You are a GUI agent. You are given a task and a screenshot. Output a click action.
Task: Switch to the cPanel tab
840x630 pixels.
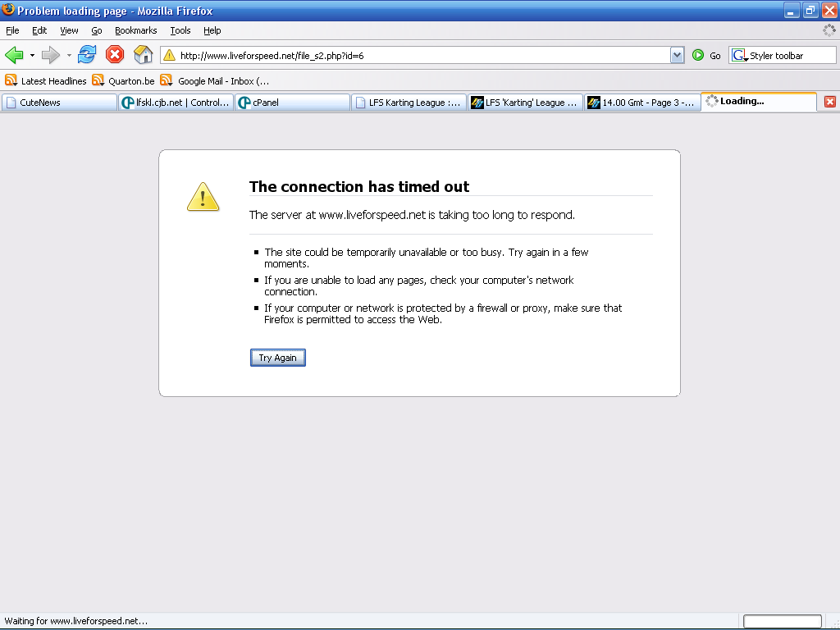point(293,103)
